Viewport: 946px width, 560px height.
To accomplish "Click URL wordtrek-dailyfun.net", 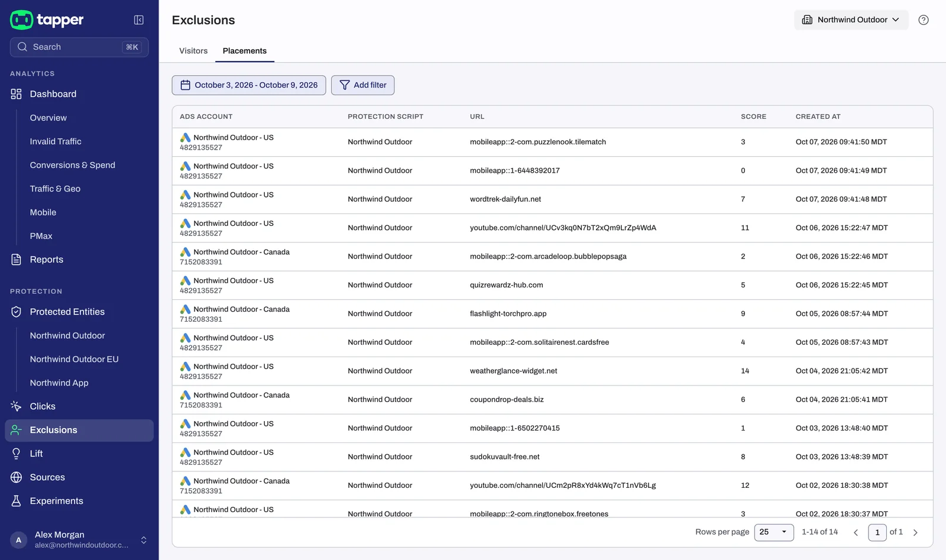I will coord(506,199).
